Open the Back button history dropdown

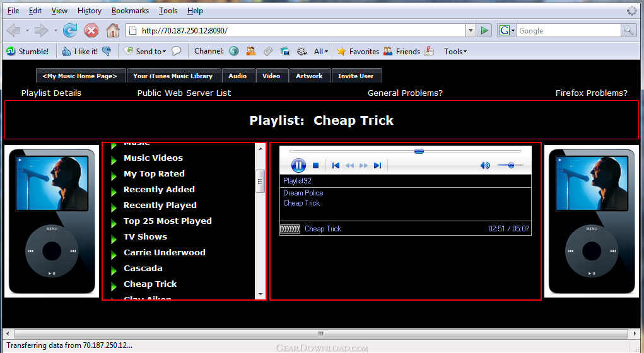[27, 30]
